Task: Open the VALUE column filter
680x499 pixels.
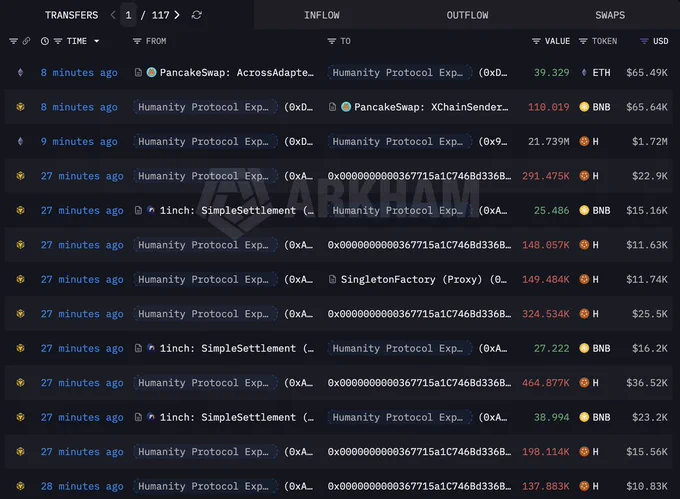Action: (x=536, y=41)
